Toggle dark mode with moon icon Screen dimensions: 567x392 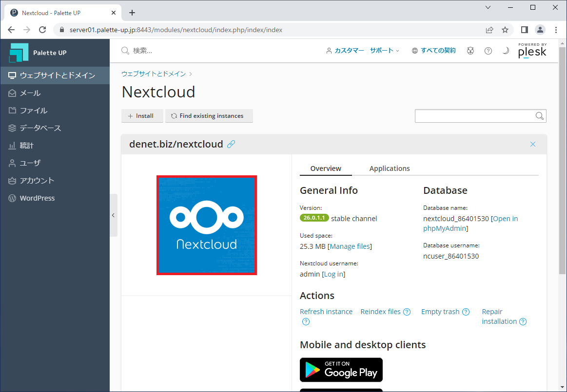tap(506, 51)
